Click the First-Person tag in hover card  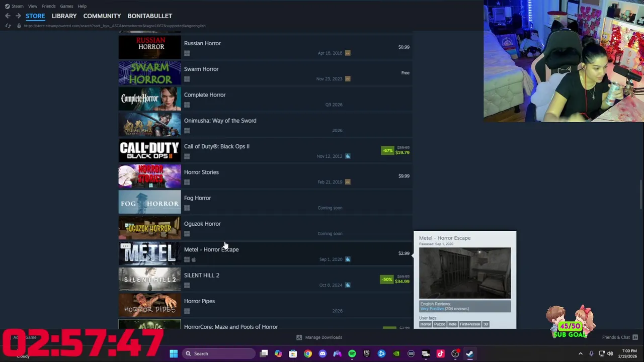pos(470,324)
